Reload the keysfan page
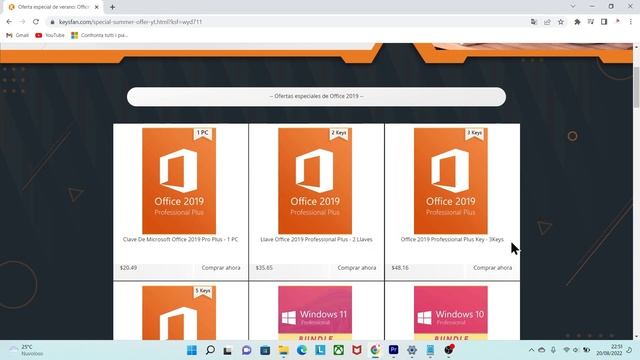 (36, 22)
